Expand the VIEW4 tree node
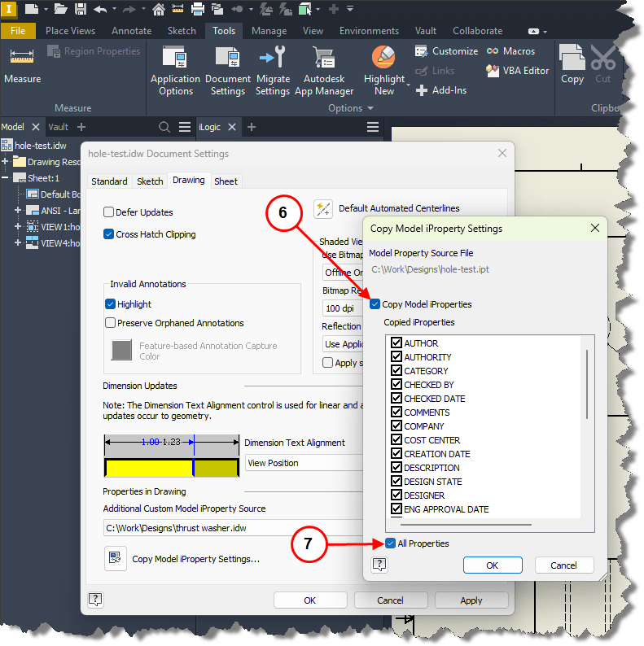Viewport: 644px width, 646px height. [x=18, y=243]
